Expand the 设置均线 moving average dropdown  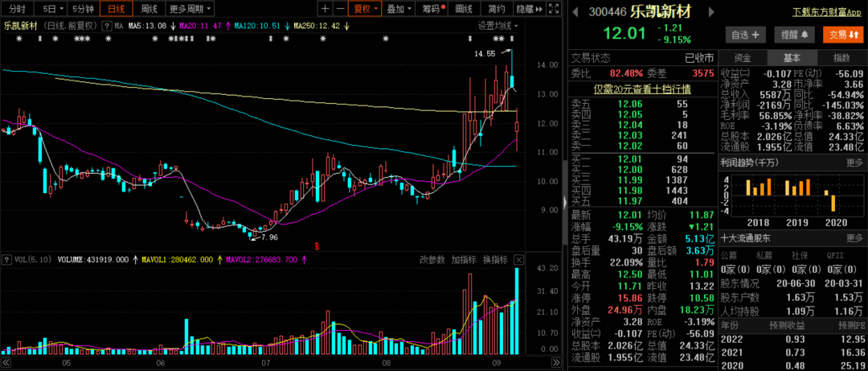click(x=498, y=26)
